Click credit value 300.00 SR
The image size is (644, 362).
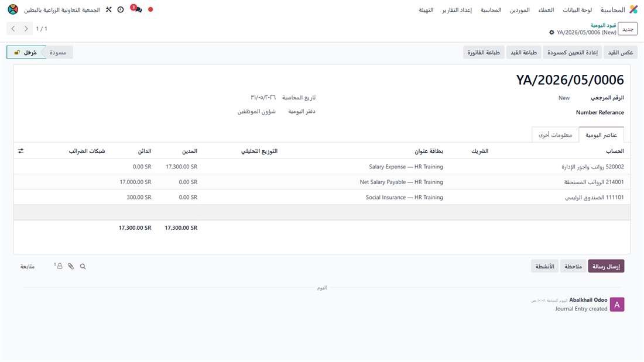139,198
